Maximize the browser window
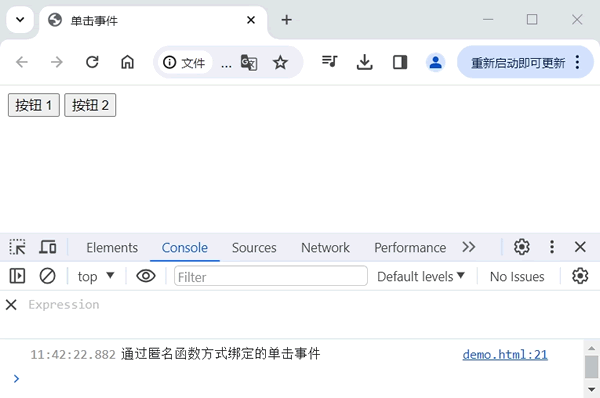 [x=532, y=20]
